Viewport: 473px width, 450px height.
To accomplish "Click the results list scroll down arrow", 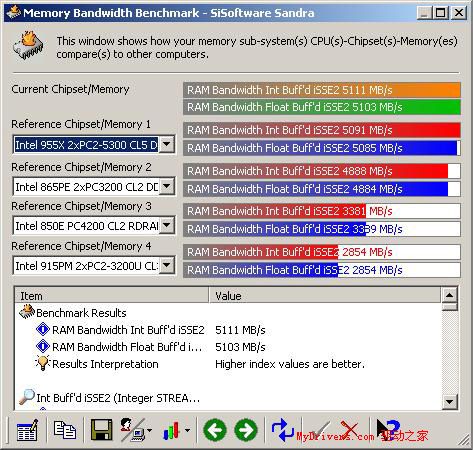I will pos(449,401).
